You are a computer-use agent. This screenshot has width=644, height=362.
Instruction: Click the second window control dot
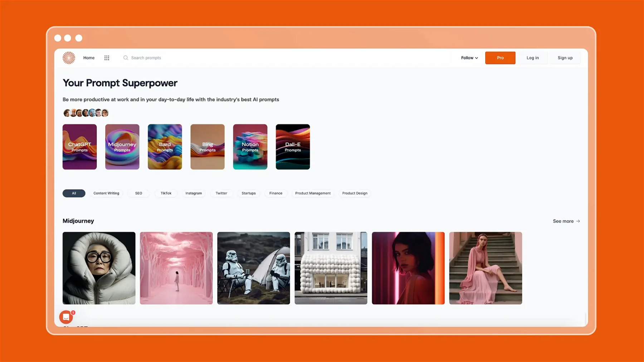(68, 38)
